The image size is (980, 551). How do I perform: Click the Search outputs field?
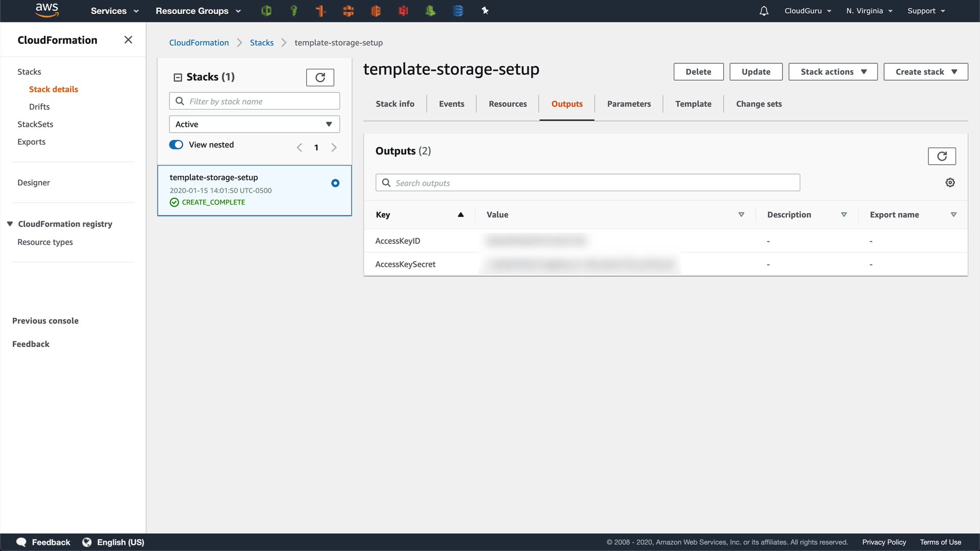pos(587,183)
